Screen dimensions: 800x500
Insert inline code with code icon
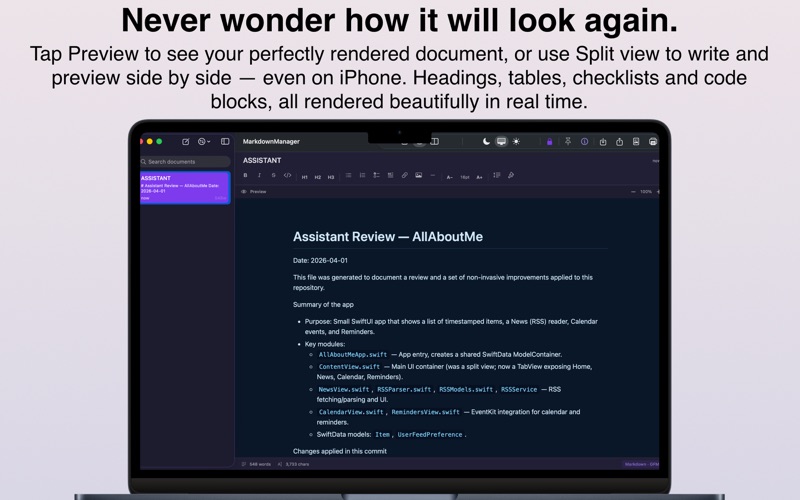(x=288, y=176)
